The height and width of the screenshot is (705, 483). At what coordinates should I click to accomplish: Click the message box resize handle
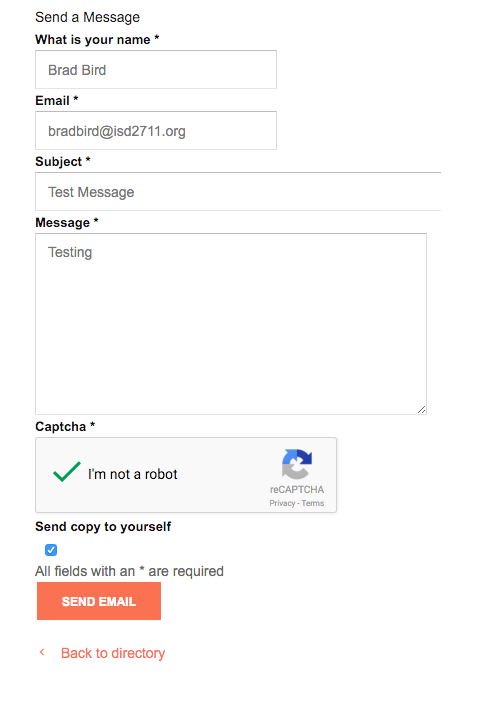(421, 409)
